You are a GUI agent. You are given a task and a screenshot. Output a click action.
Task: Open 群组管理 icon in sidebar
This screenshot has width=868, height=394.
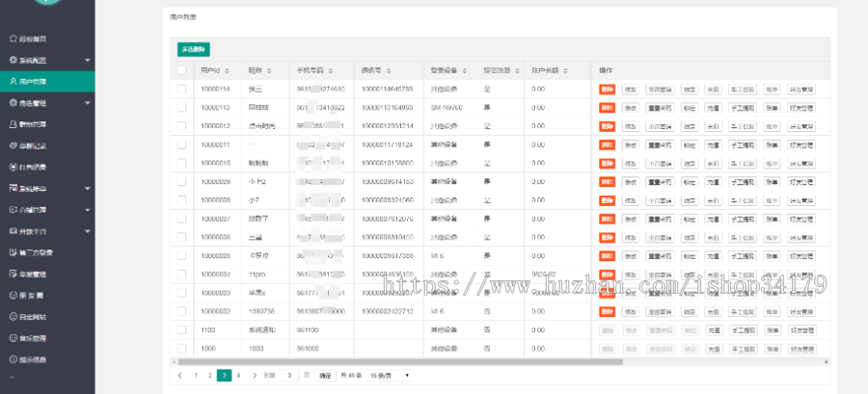click(14, 124)
